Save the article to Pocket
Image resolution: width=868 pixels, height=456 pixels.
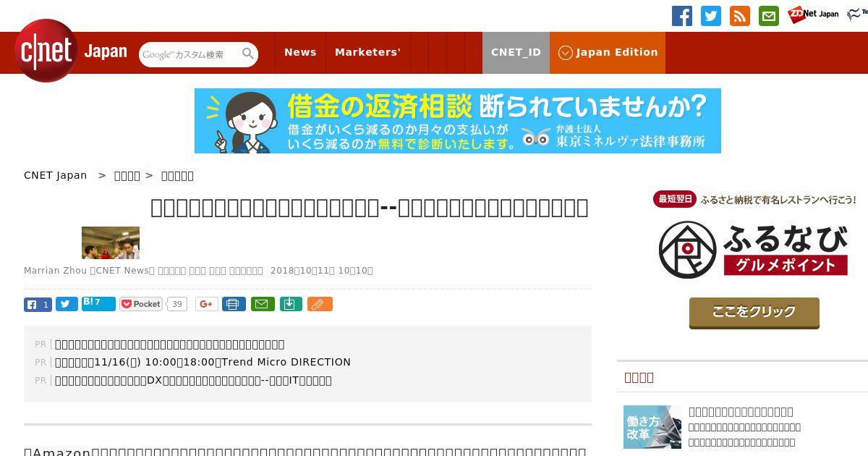click(x=141, y=304)
